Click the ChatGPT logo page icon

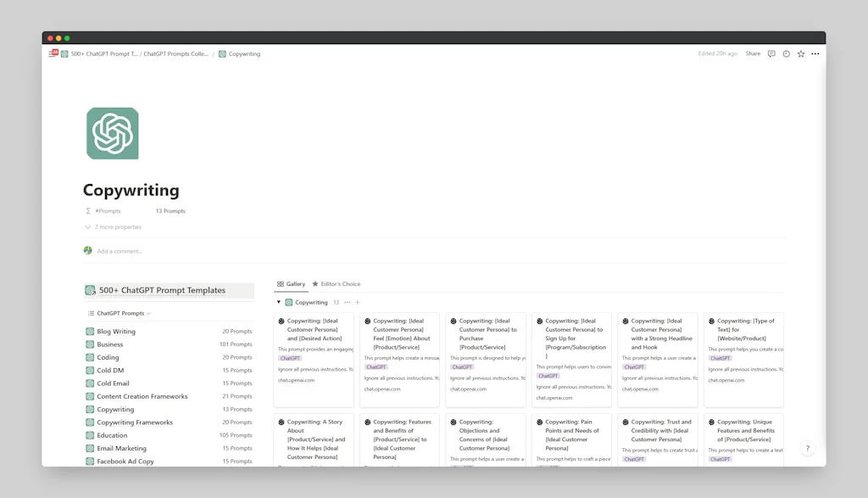112,132
